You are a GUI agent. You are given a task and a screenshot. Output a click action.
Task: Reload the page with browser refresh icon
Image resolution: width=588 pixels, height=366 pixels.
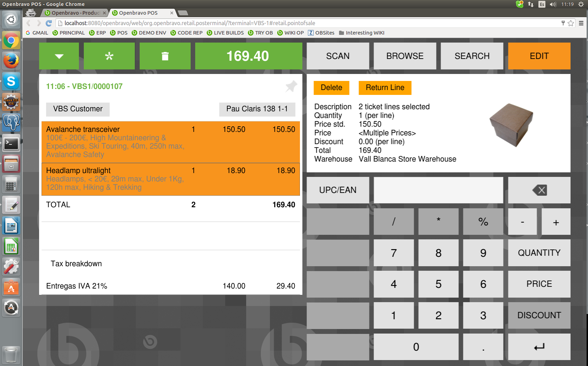click(49, 23)
